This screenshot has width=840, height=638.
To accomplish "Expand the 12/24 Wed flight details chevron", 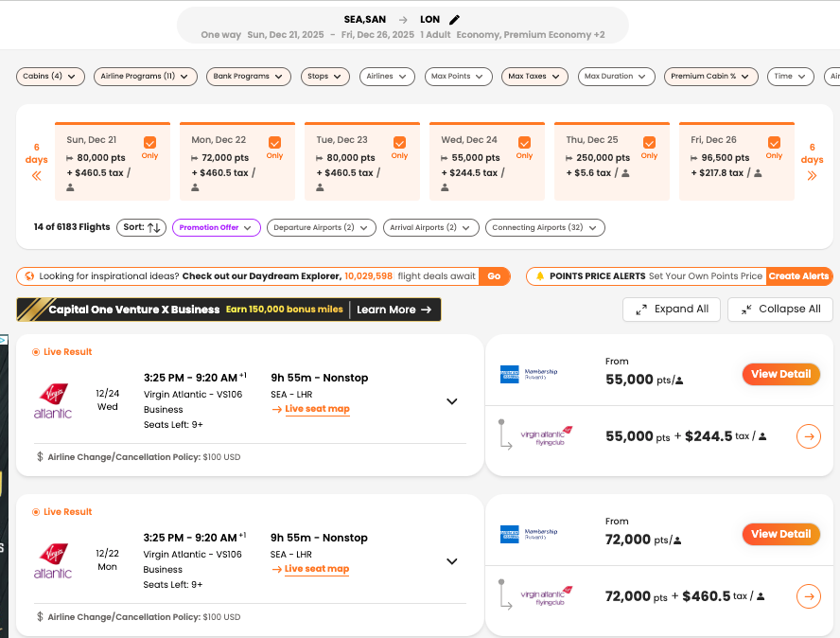I will [x=452, y=401].
